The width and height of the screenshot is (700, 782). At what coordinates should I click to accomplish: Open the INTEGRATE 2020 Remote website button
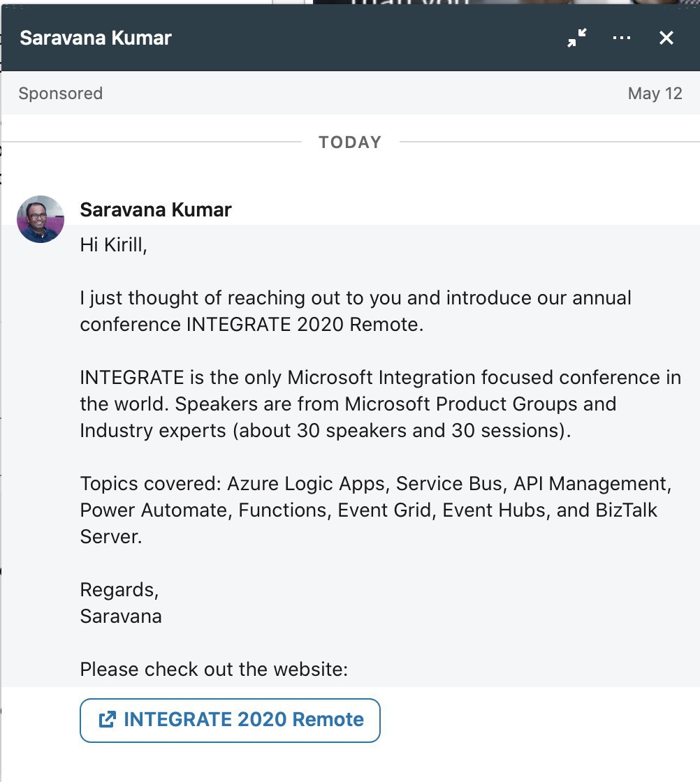click(x=231, y=720)
